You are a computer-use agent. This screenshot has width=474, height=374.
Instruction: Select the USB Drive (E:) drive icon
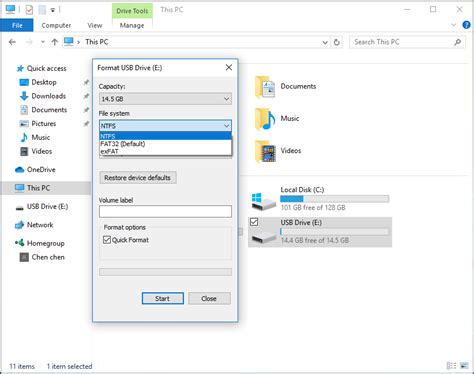tap(264, 237)
